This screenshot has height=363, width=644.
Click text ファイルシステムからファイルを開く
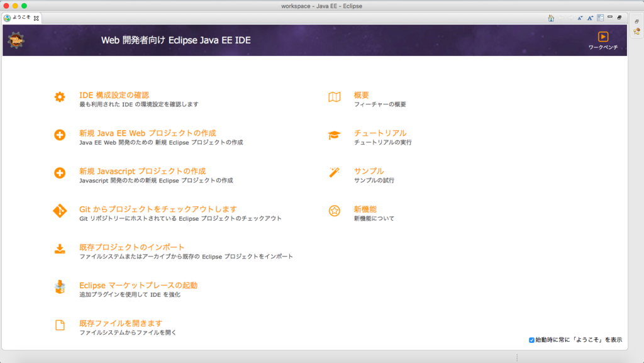(128, 333)
